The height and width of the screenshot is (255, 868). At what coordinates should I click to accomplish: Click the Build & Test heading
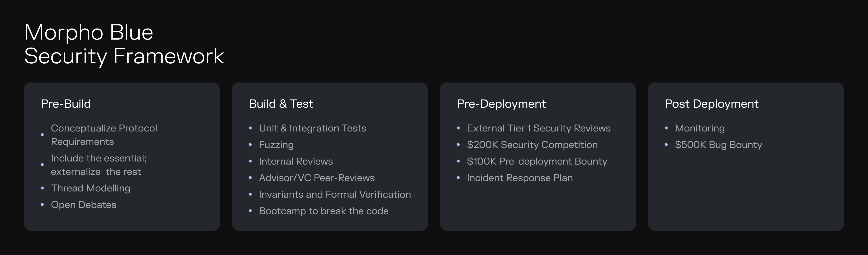coord(281,104)
